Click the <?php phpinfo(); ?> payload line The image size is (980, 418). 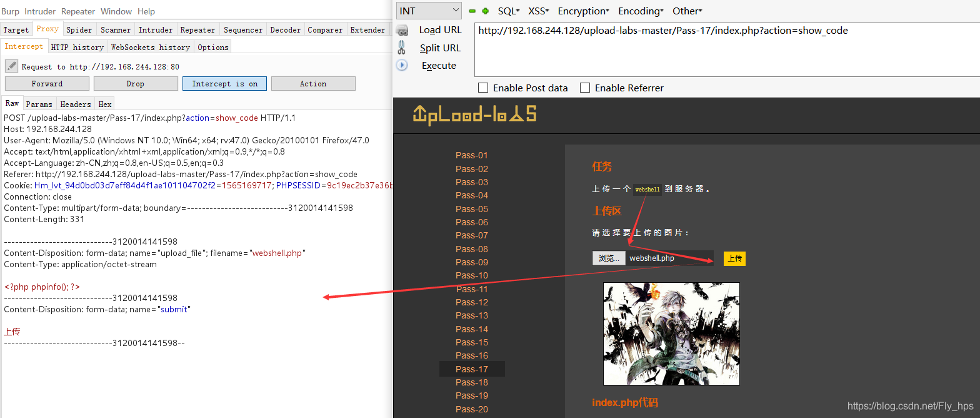(x=42, y=287)
